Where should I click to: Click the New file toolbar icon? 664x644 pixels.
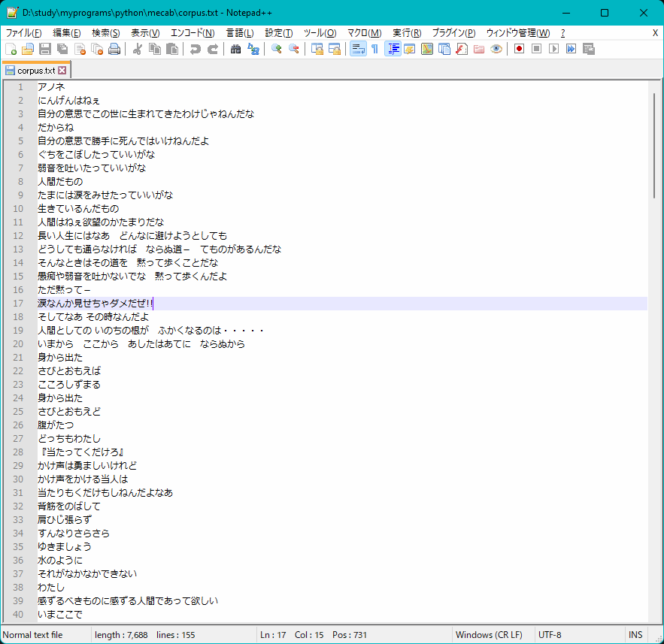coord(11,49)
